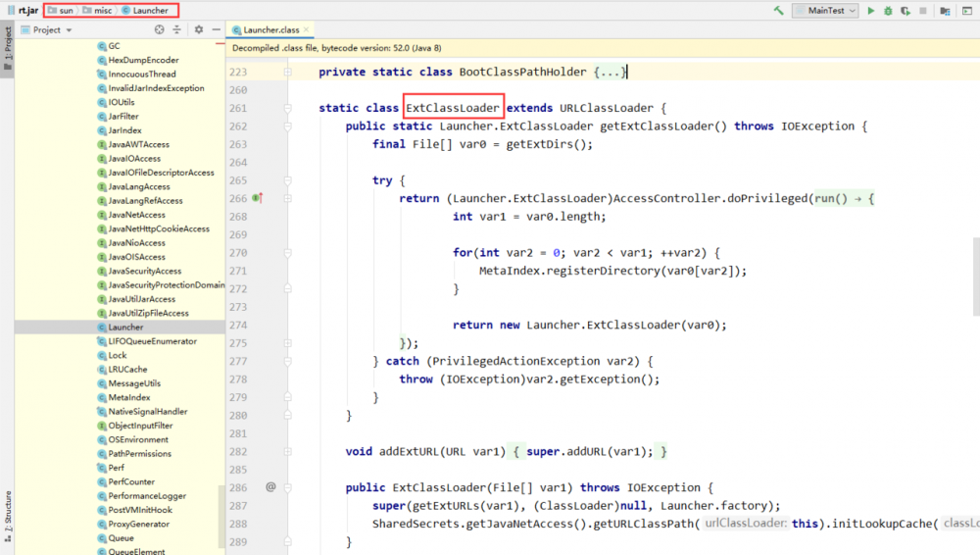
Task: Click the Locate/Scroll from source icon
Action: click(160, 29)
